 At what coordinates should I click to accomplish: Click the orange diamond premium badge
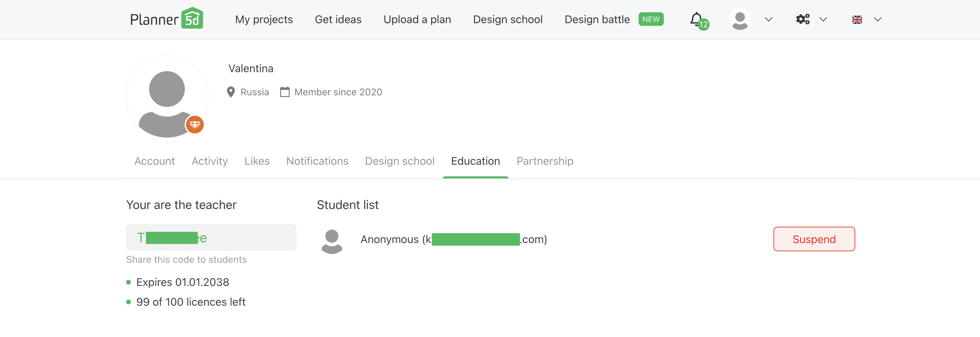[x=195, y=125]
